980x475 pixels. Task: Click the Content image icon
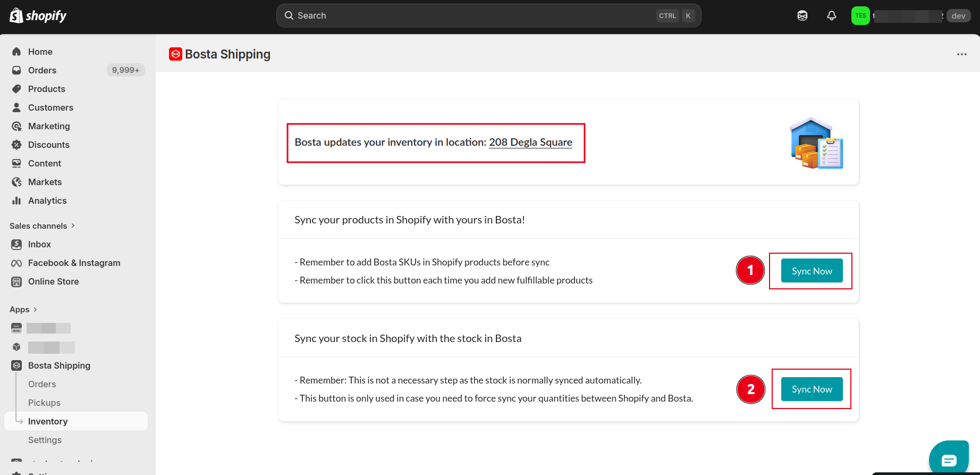point(16,163)
